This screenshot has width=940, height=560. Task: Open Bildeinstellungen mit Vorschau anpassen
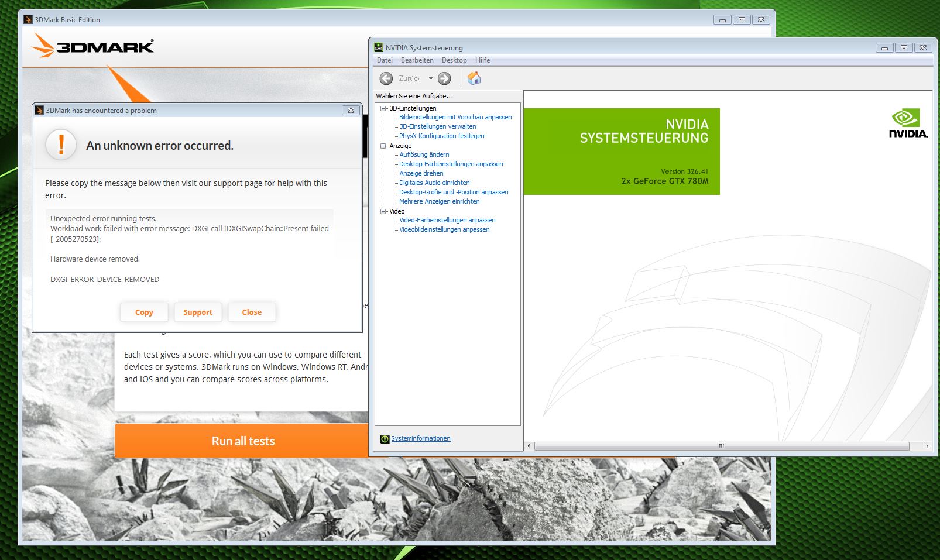point(455,117)
